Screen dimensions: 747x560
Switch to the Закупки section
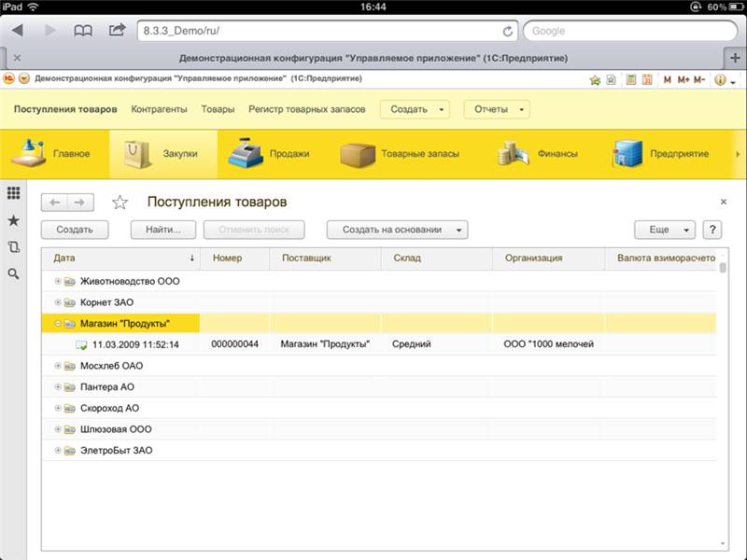163,154
